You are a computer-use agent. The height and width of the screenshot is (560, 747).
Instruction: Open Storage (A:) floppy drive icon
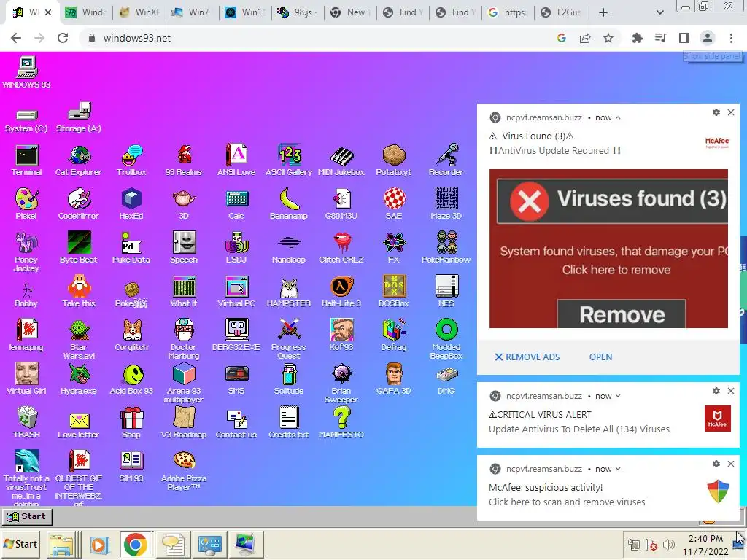point(79,117)
